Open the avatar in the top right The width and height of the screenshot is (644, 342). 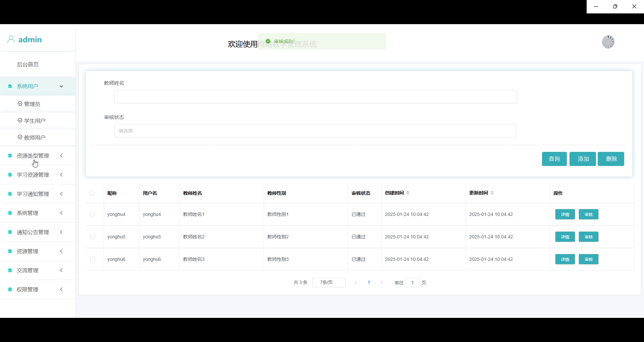click(608, 42)
